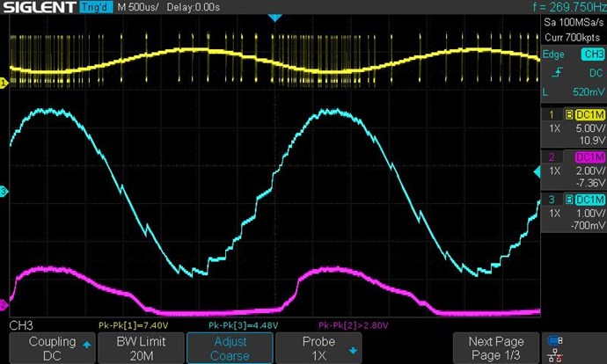Click the Probe softkey down arrow
The height and width of the screenshot is (364, 607).
353,351
